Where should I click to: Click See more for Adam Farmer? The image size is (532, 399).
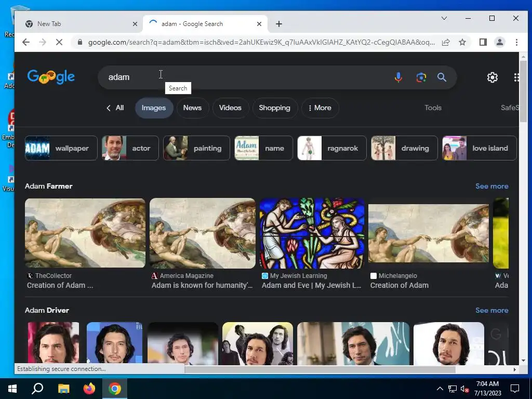tap(491, 186)
